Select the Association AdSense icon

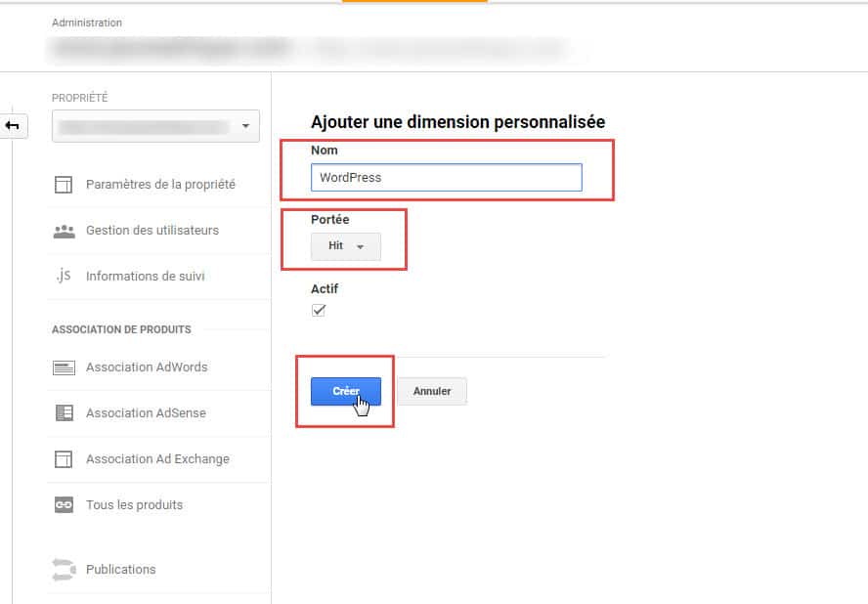tap(64, 413)
